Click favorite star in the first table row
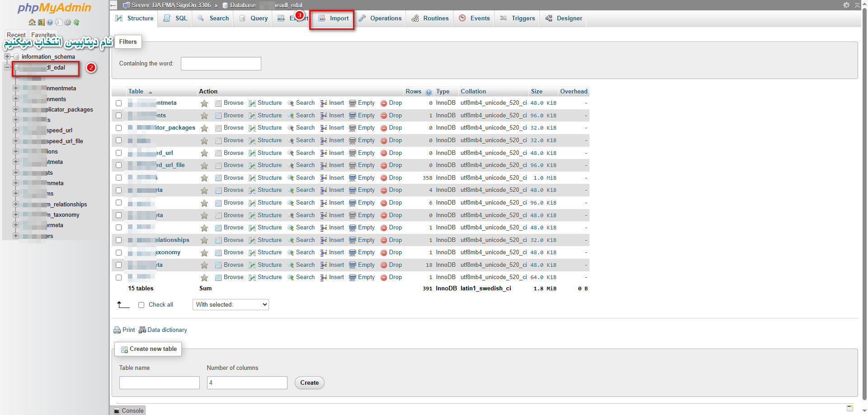This screenshot has height=415, width=868. click(204, 103)
